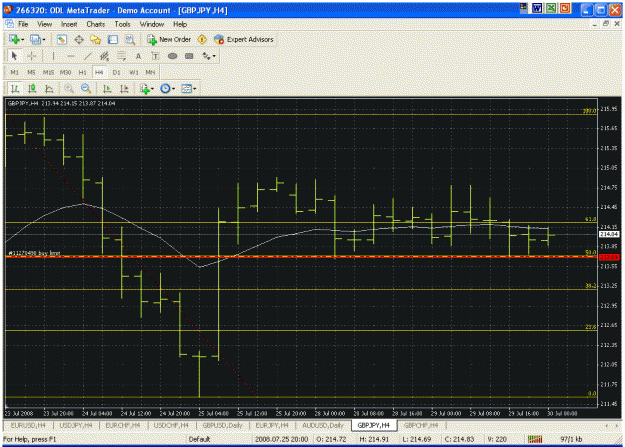Open the Strategy Tester magnifier icon

coord(130,39)
